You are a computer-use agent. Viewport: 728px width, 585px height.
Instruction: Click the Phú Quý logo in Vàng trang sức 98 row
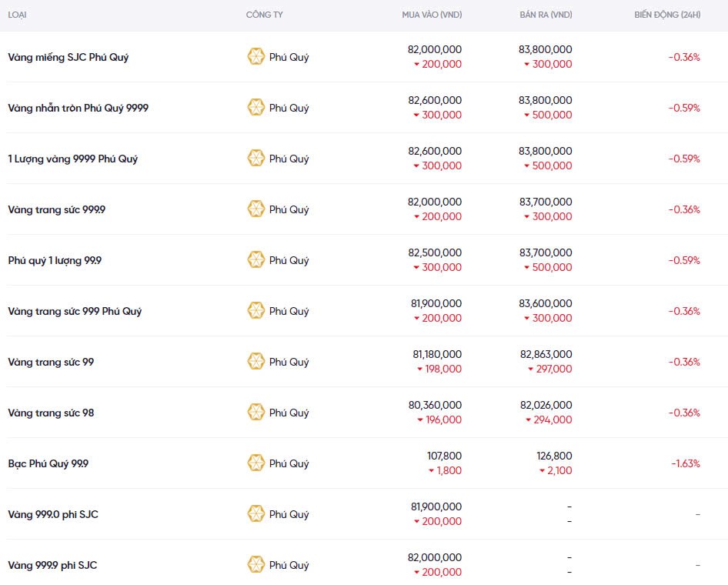[x=255, y=413]
